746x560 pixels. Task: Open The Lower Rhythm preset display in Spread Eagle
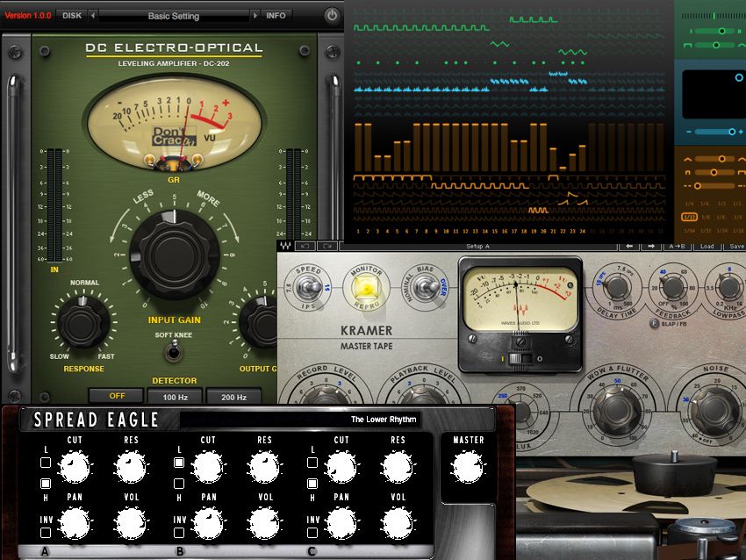301,420
